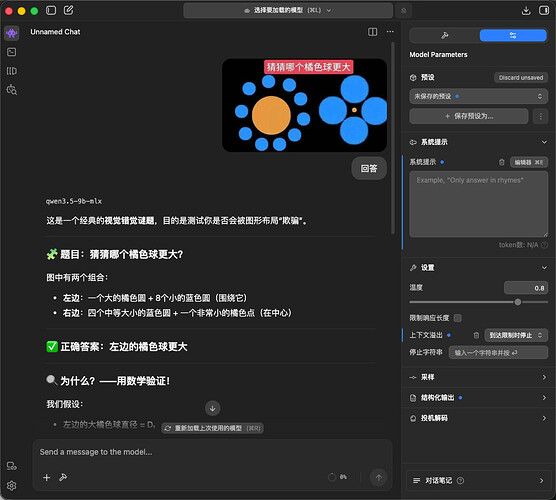Click the 预设 section cube icon
This screenshot has width=556, height=500.
tap(413, 78)
